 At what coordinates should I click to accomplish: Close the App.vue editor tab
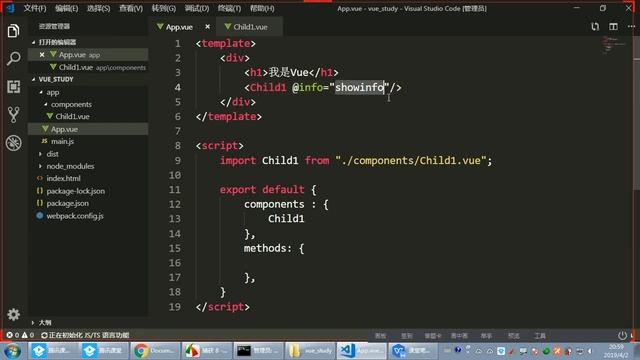(207, 27)
